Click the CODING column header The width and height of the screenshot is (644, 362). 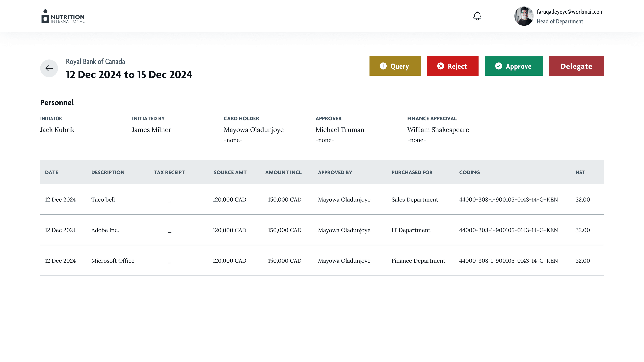[x=470, y=172]
